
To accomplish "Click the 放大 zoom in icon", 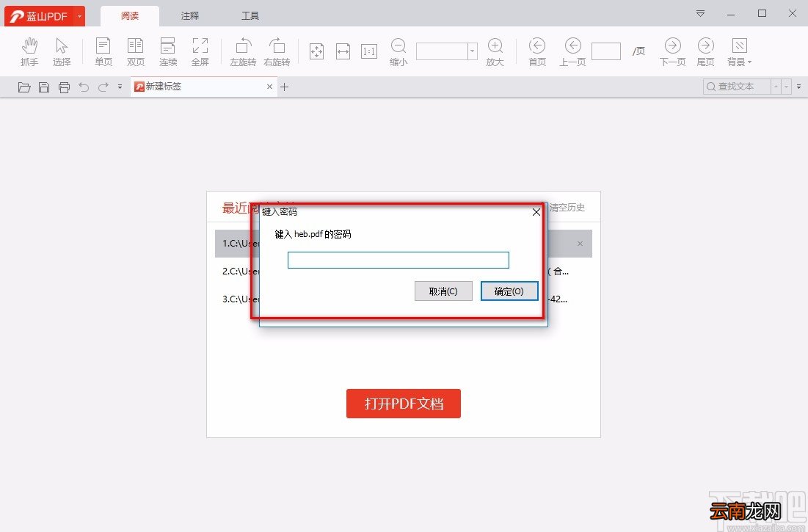I will pos(495,51).
